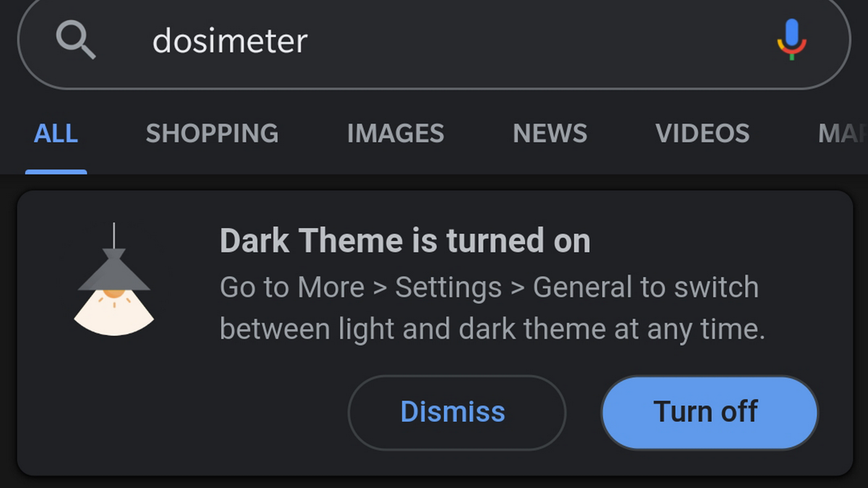Show the VIDEOS results tab

[x=703, y=133]
